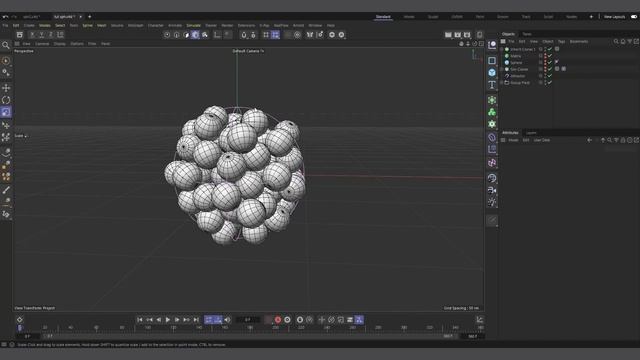640x360 pixels.
Task: Open viewport Display menu
Action: (x=60, y=44)
